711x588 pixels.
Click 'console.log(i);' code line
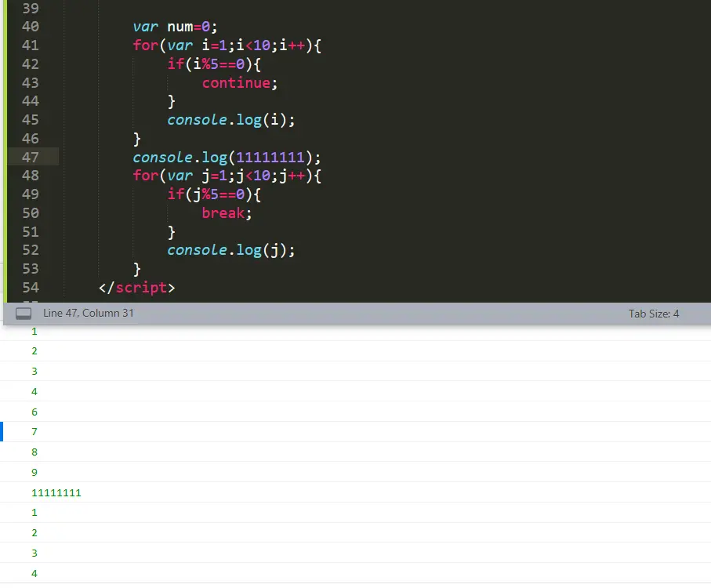click(230, 120)
